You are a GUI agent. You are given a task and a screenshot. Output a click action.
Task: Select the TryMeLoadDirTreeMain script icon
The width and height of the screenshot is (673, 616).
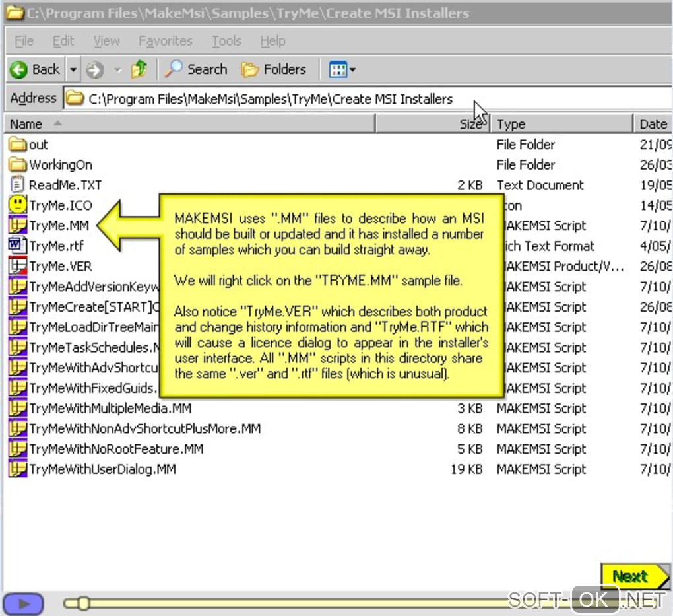pyautogui.click(x=18, y=326)
